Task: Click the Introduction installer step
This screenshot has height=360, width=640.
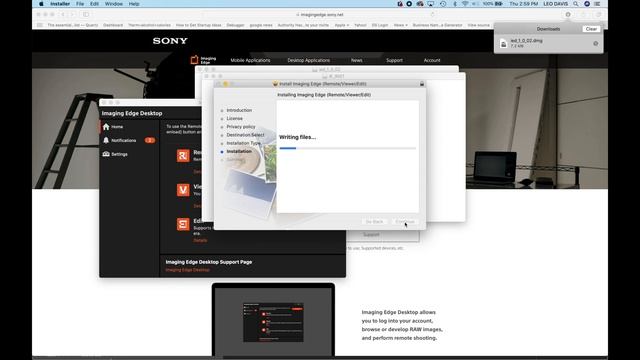Action: 239,110
